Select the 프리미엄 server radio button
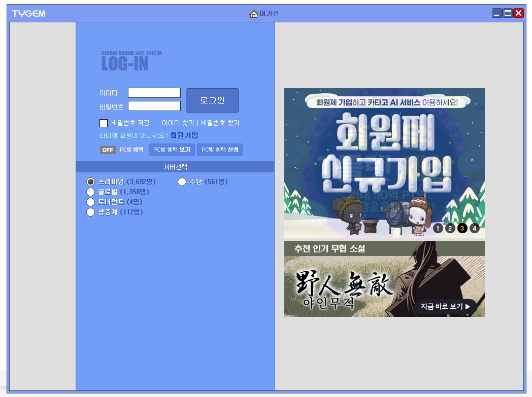 [x=90, y=182]
